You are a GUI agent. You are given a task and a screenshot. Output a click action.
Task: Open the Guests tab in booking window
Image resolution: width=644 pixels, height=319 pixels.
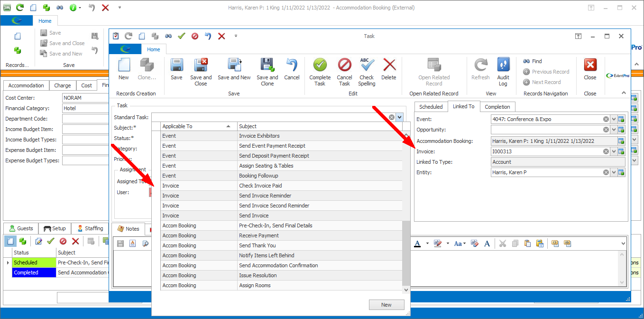21,228
